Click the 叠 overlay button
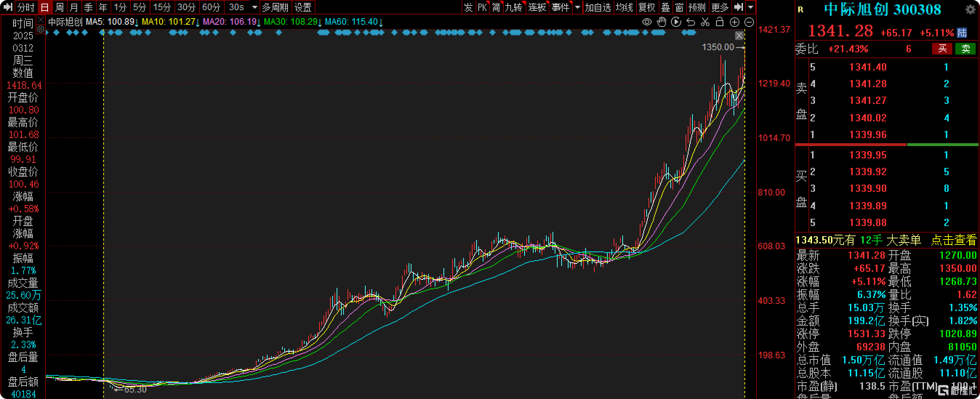Screen dimensions: 980x399 click(x=665, y=7)
